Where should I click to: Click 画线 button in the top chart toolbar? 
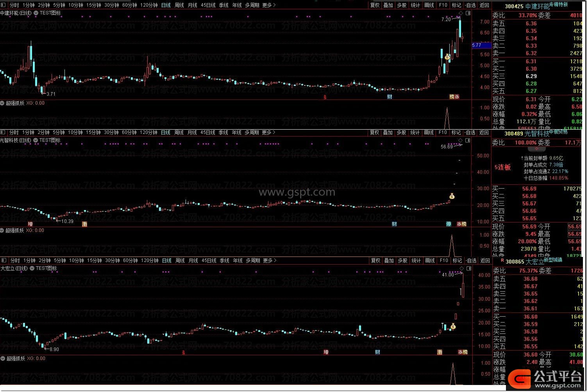pyautogui.click(x=429, y=5)
